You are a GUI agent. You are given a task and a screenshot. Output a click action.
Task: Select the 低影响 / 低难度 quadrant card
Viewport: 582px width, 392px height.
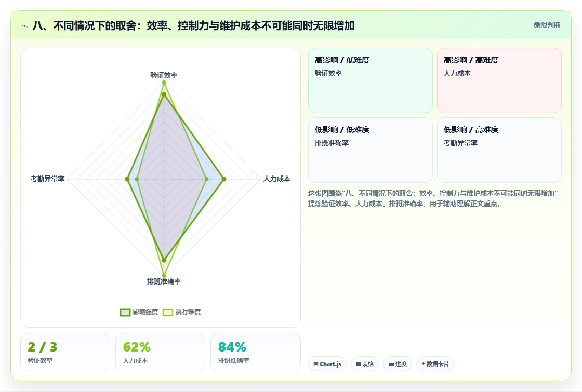pyautogui.click(x=371, y=150)
